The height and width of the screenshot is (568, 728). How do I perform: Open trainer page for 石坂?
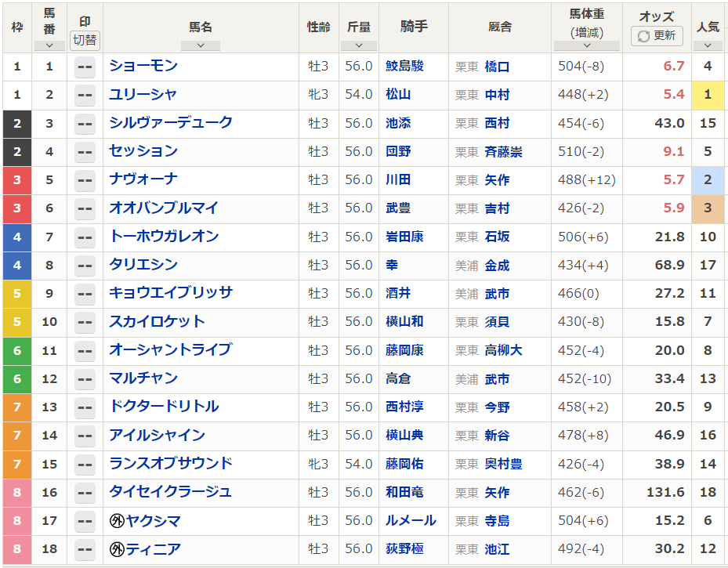pyautogui.click(x=498, y=237)
